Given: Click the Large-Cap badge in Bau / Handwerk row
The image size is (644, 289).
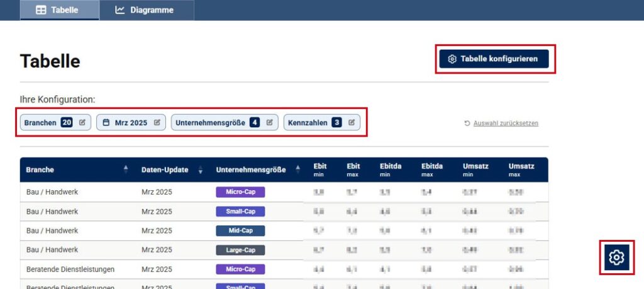Looking at the screenshot, I should [x=240, y=250].
